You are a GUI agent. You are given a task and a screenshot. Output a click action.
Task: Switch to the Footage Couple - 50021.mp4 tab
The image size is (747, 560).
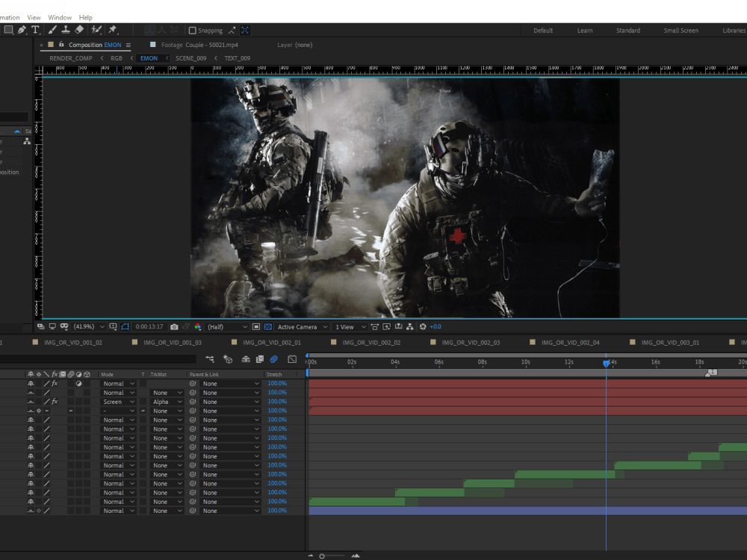pos(199,45)
